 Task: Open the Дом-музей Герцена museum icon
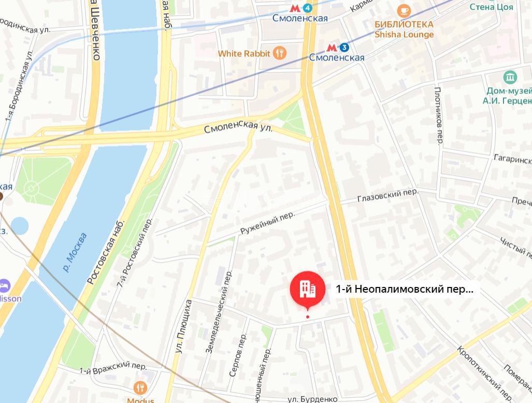pos(510,77)
